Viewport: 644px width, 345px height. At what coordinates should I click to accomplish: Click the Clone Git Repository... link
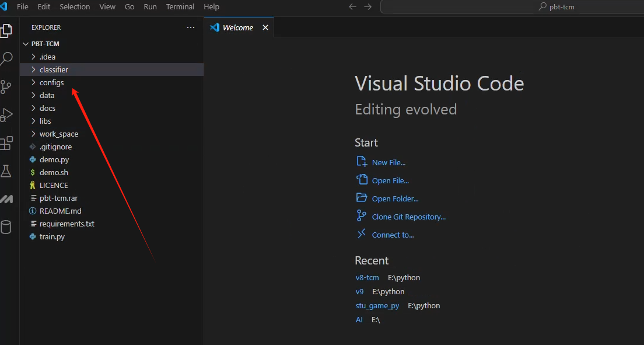409,217
